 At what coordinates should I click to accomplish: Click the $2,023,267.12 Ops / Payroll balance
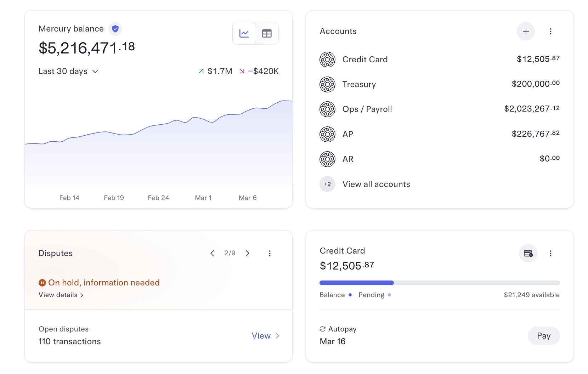(x=532, y=109)
